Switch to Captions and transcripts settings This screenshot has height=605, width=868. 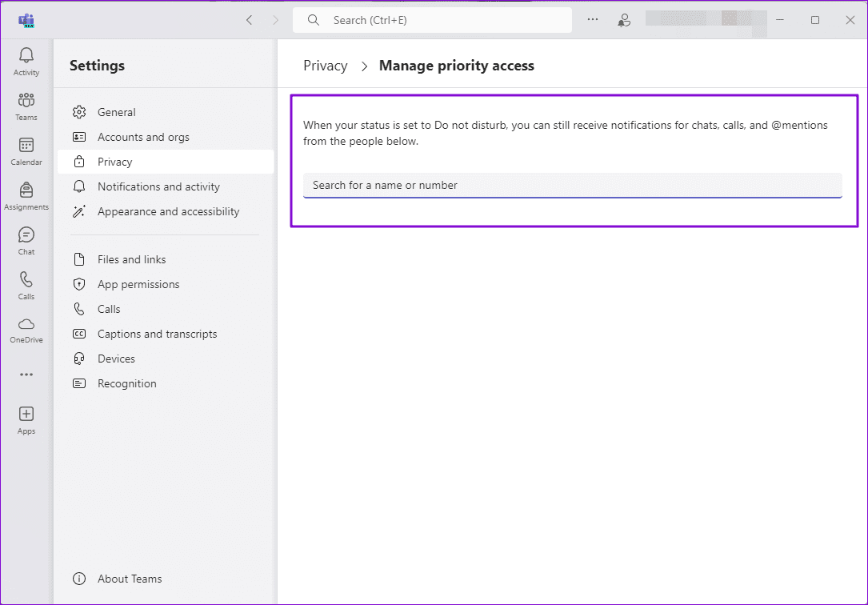(157, 334)
